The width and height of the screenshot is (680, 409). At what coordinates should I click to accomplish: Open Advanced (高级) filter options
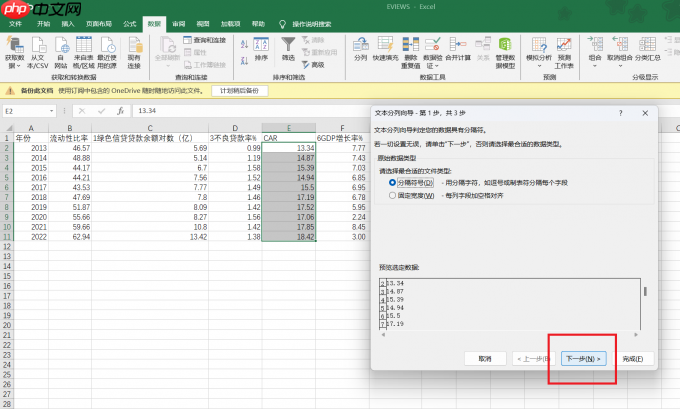(314, 65)
